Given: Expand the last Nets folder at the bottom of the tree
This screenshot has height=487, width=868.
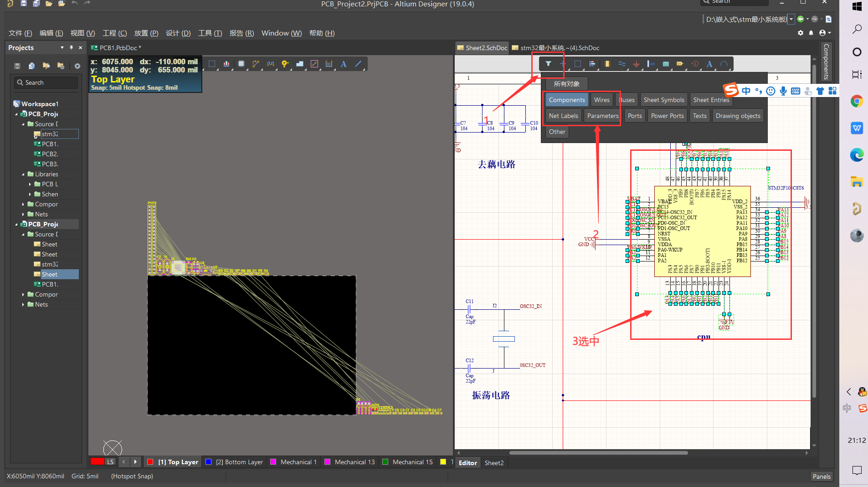Looking at the screenshot, I should click(x=23, y=304).
